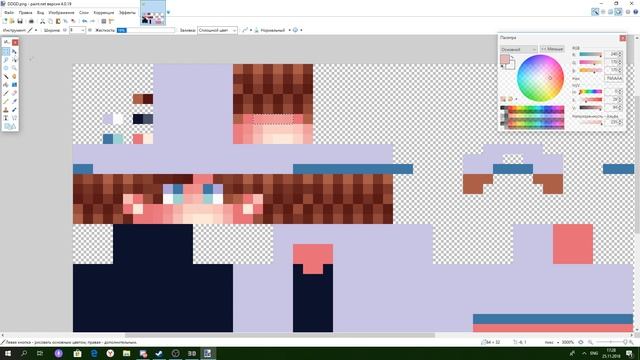640x360 pixels.
Task: Click the Меньше button in Palette
Action: (552, 49)
